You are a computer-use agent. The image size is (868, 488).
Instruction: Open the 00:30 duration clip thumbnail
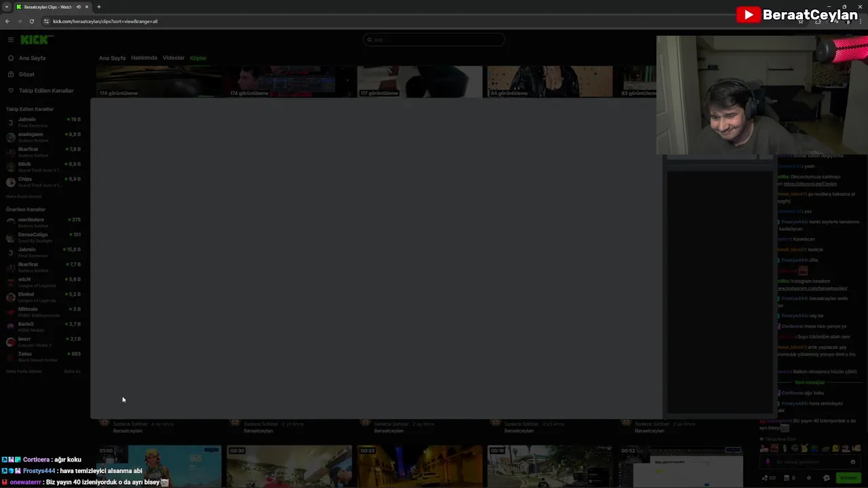290,466
